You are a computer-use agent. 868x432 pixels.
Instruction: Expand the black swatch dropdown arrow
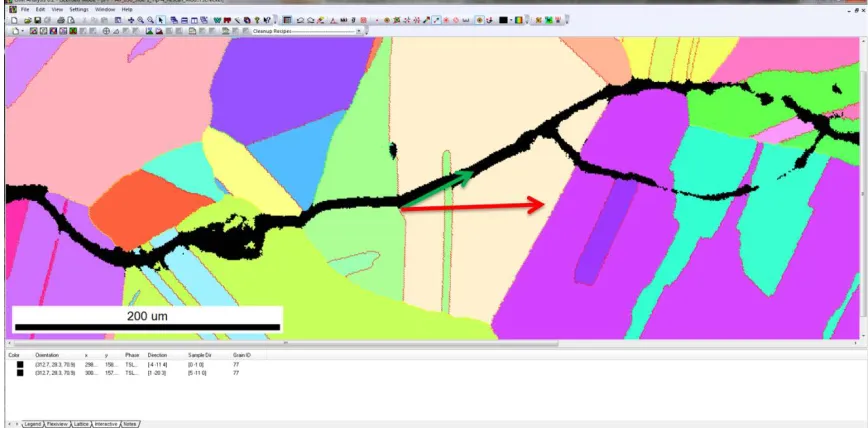(x=512, y=20)
